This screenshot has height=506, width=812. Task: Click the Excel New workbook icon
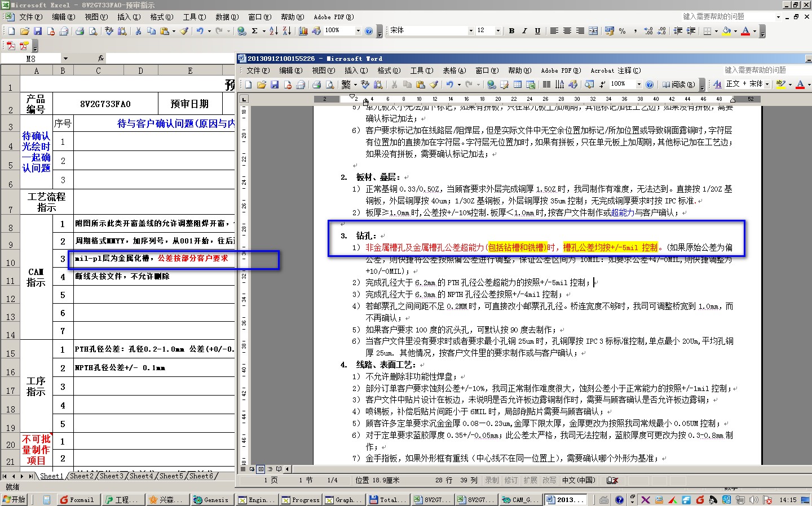tap(11, 31)
